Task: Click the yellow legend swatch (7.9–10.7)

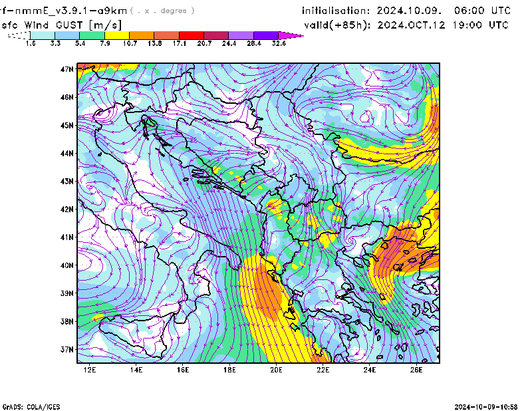Action: point(117,35)
